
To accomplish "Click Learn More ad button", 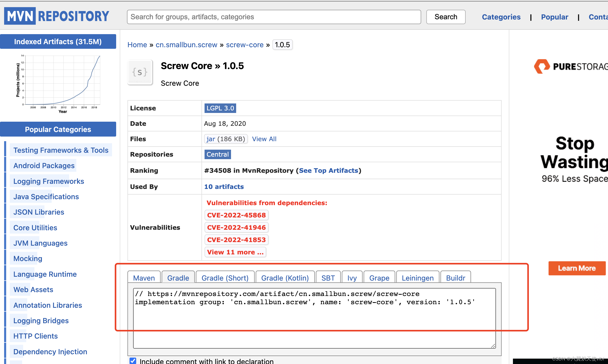I will click(577, 268).
